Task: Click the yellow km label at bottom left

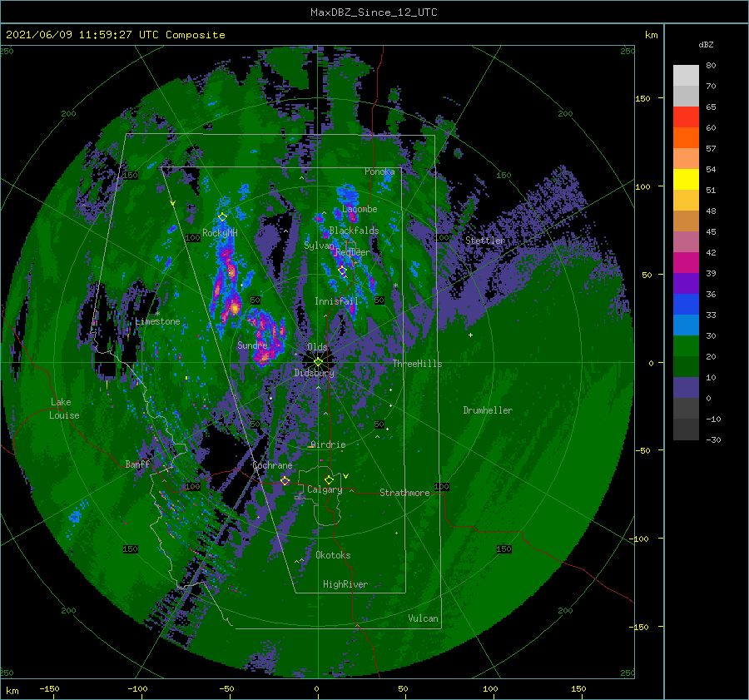Action: (x=12, y=691)
